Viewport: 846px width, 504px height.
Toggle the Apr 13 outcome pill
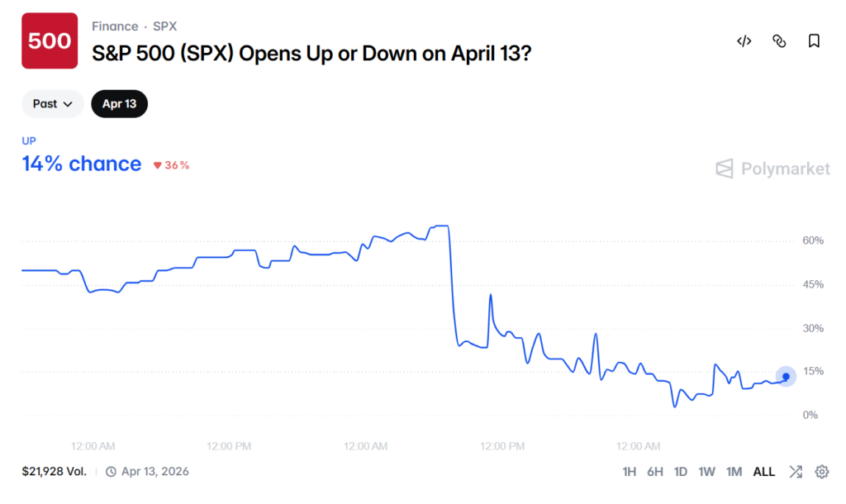pos(119,103)
